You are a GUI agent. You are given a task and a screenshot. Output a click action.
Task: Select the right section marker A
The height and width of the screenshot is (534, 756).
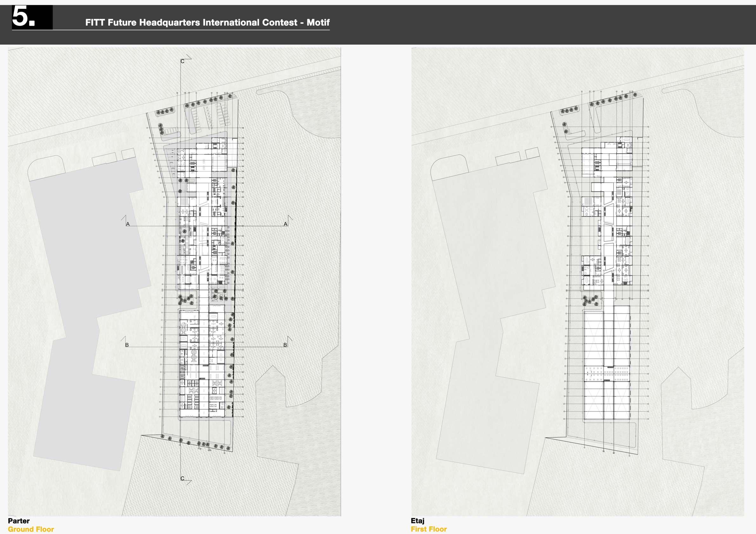(x=285, y=224)
